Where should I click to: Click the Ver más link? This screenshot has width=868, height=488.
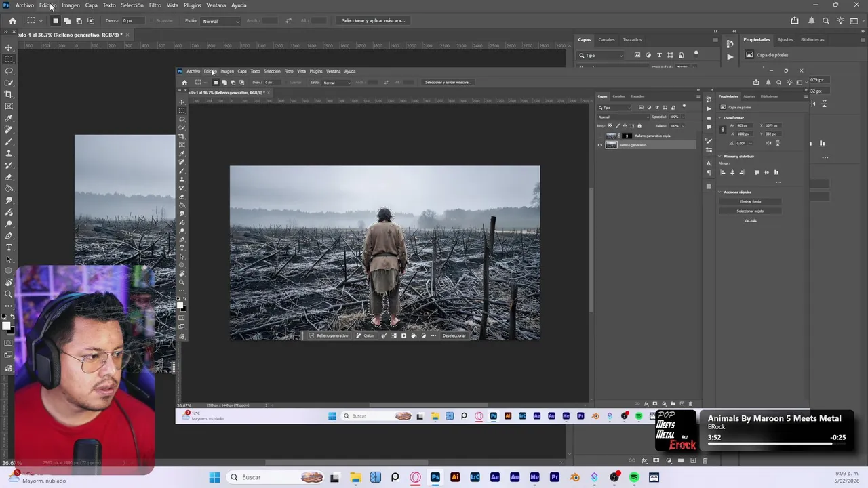click(x=750, y=220)
